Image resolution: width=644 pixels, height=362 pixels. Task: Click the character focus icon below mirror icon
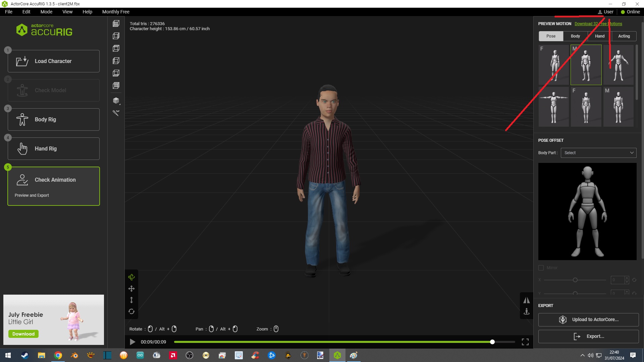[527, 311]
